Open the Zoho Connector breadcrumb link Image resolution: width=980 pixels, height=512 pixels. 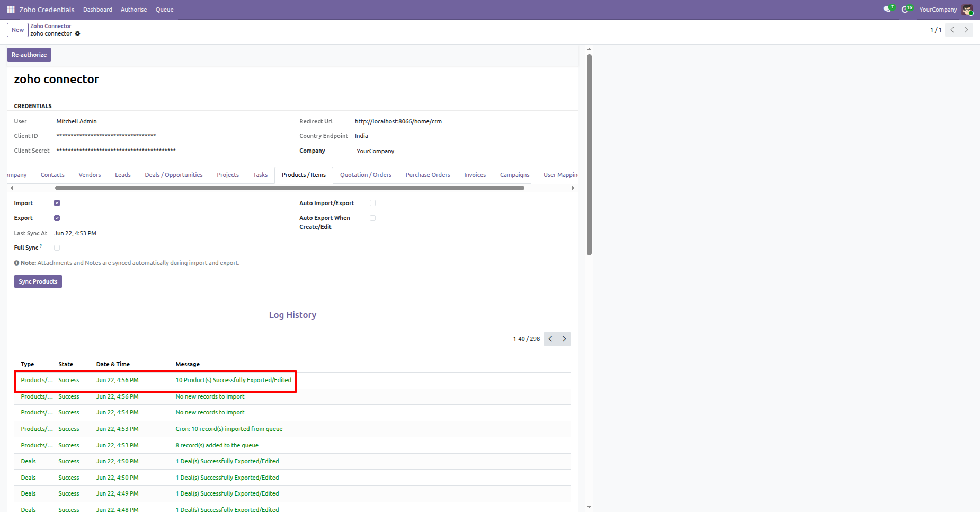pyautogui.click(x=50, y=26)
